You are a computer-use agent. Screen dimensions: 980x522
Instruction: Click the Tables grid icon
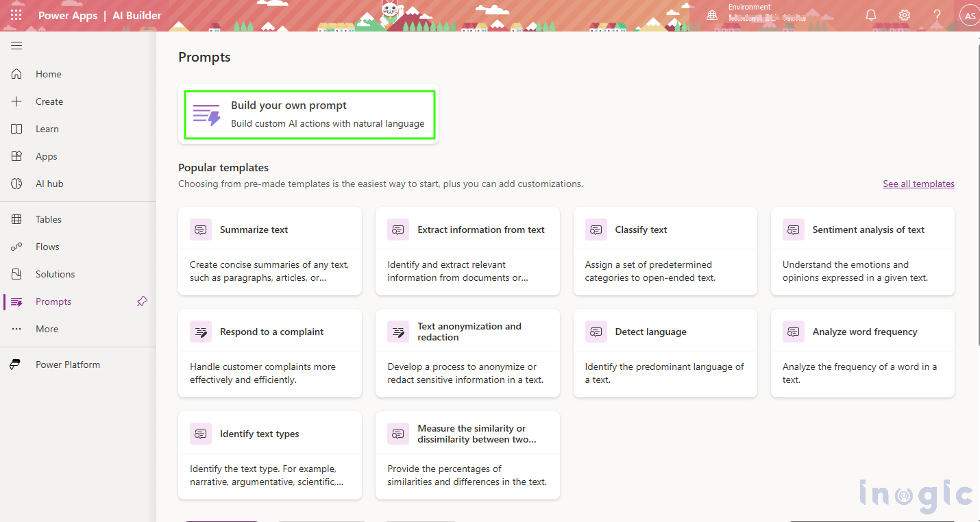[x=16, y=219]
